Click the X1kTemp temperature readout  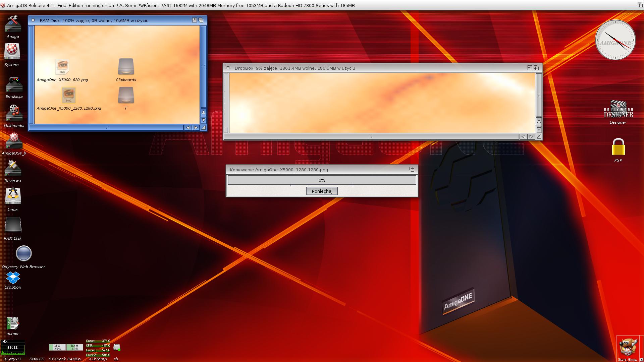98,348
